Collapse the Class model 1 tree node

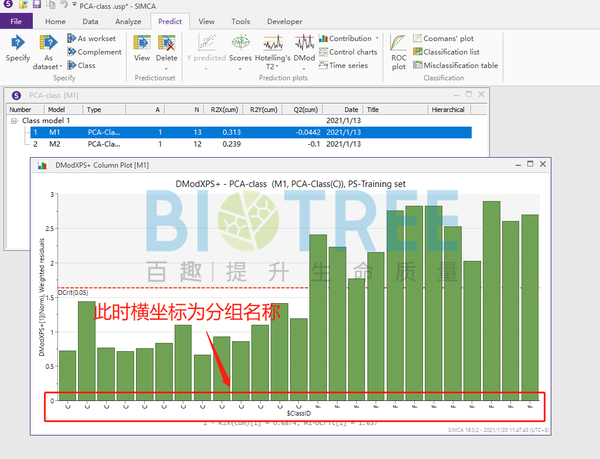(14, 121)
